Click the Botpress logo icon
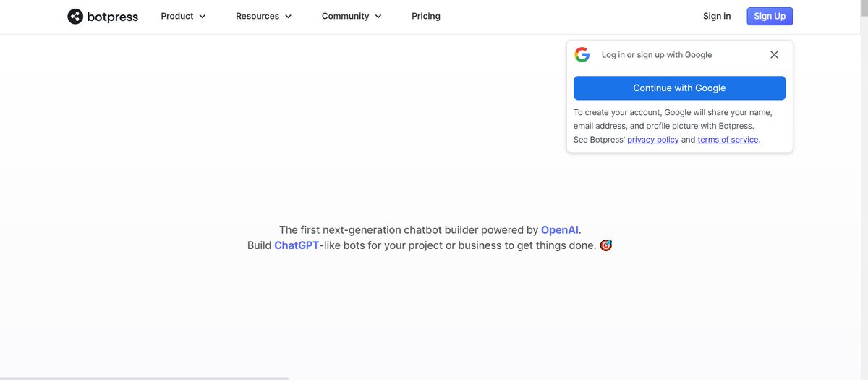868x380 pixels. (x=75, y=16)
